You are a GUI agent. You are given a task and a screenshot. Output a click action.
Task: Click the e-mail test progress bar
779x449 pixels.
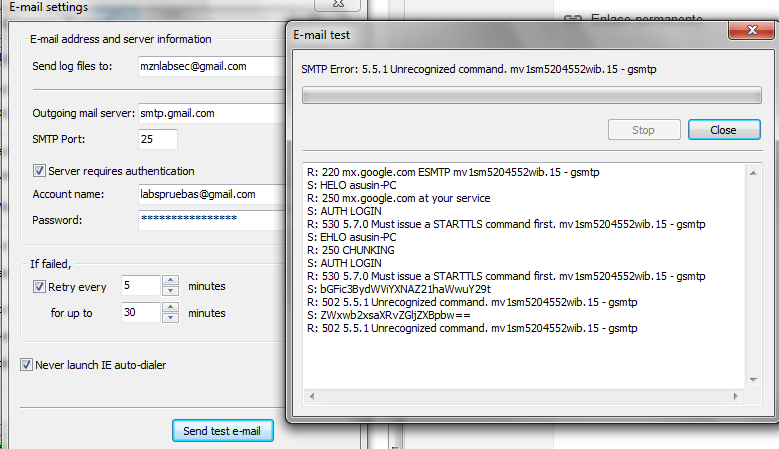click(532, 95)
